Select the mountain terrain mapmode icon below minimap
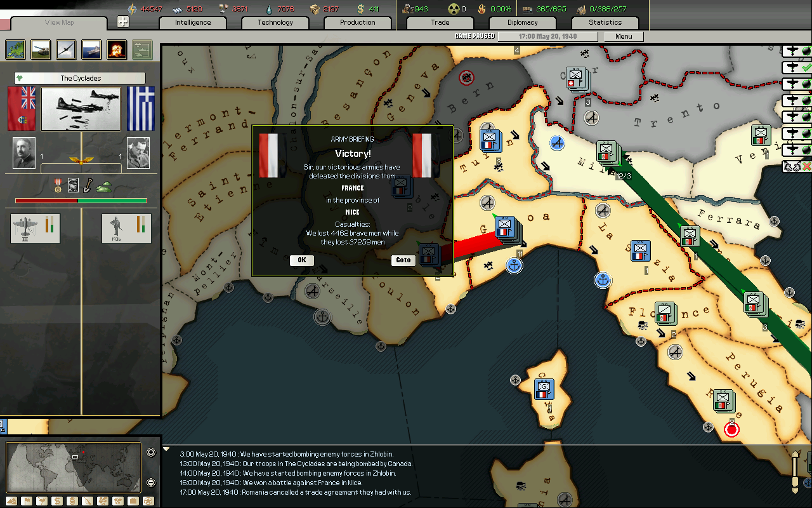Viewport: 812px width, 508px height. point(13,501)
